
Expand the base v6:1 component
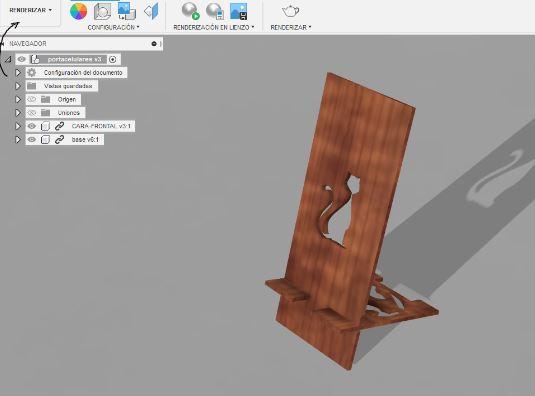[18, 140]
